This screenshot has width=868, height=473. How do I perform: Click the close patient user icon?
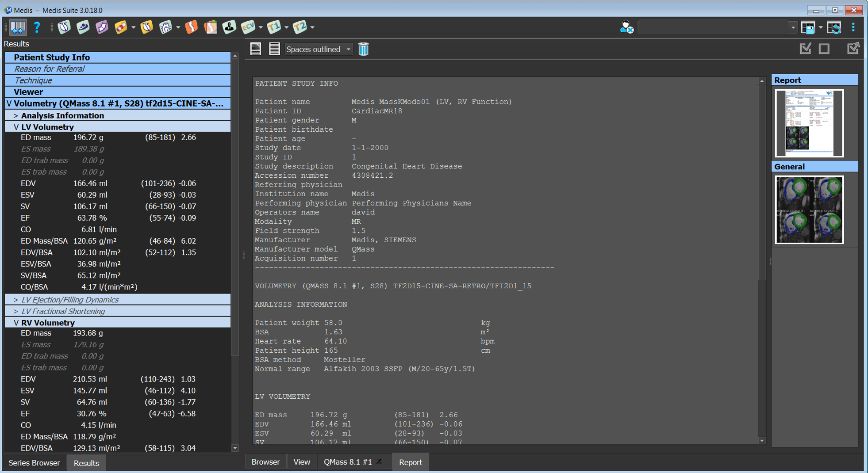(x=626, y=27)
